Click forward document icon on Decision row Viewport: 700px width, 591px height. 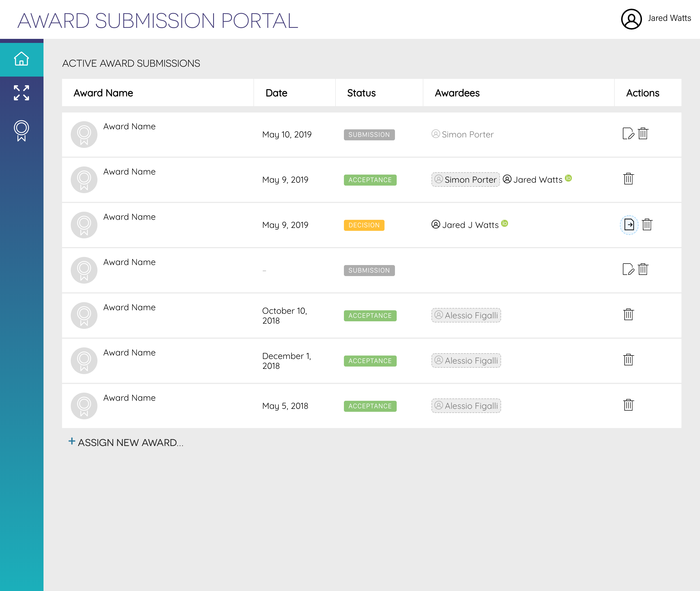[629, 225]
